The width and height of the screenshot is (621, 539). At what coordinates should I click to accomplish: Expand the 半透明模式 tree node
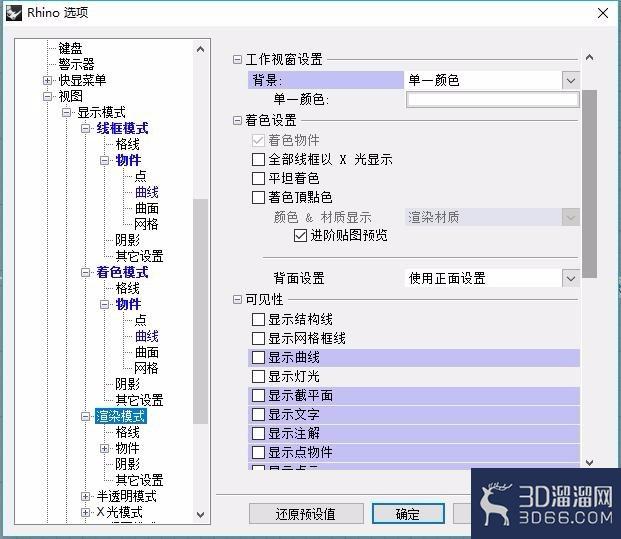tap(85, 496)
